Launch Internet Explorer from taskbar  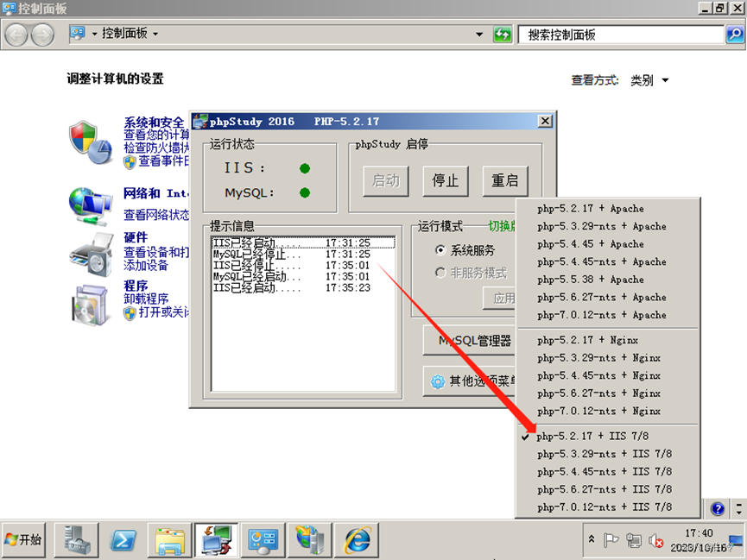click(357, 540)
